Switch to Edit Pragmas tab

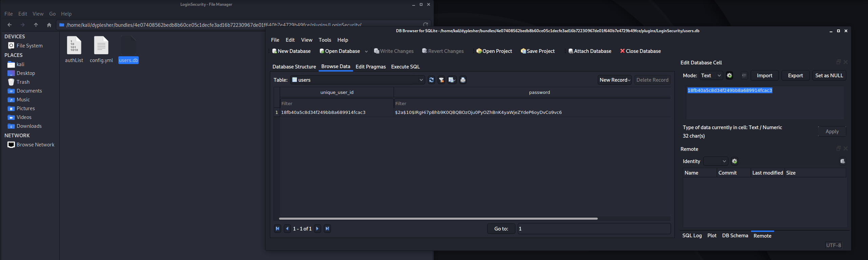(x=371, y=67)
